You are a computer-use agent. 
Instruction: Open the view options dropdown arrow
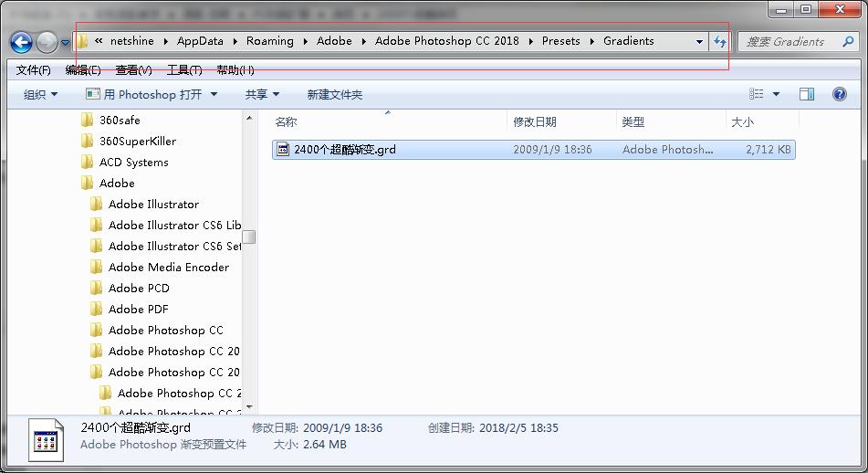tap(776, 95)
